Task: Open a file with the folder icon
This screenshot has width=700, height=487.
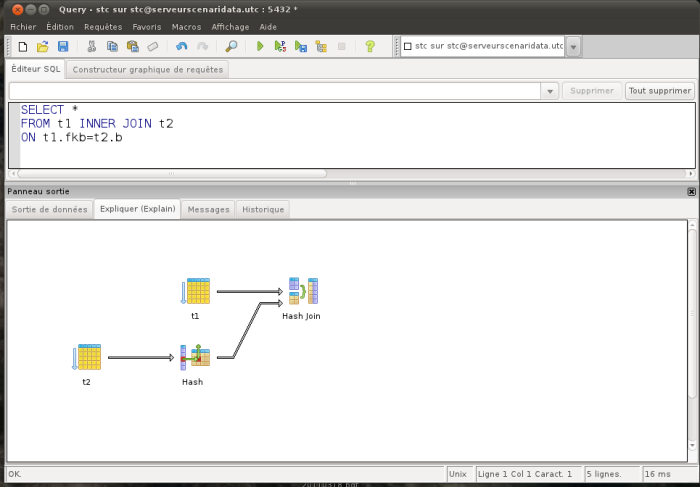Action: [x=43, y=46]
